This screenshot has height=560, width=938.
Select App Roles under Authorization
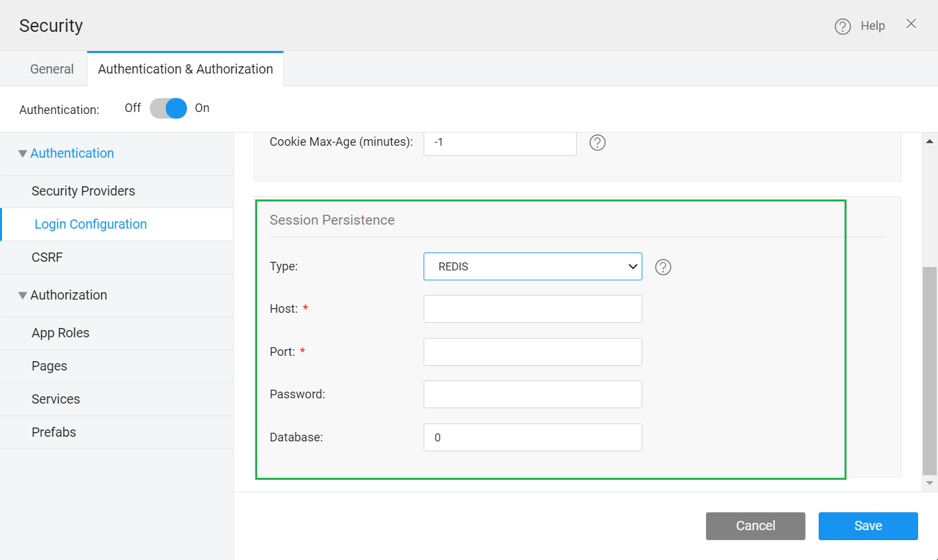(60, 333)
